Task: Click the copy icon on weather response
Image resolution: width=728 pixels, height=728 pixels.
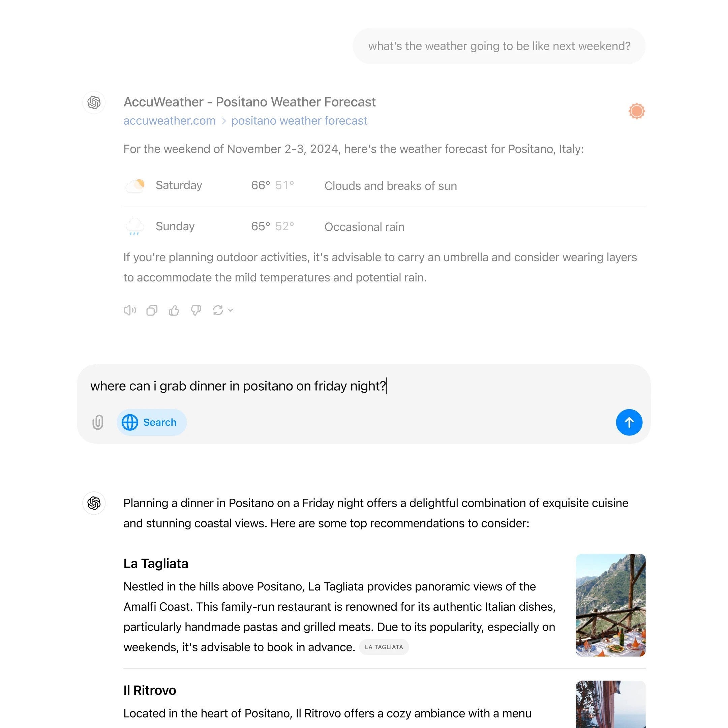Action: pyautogui.click(x=152, y=310)
